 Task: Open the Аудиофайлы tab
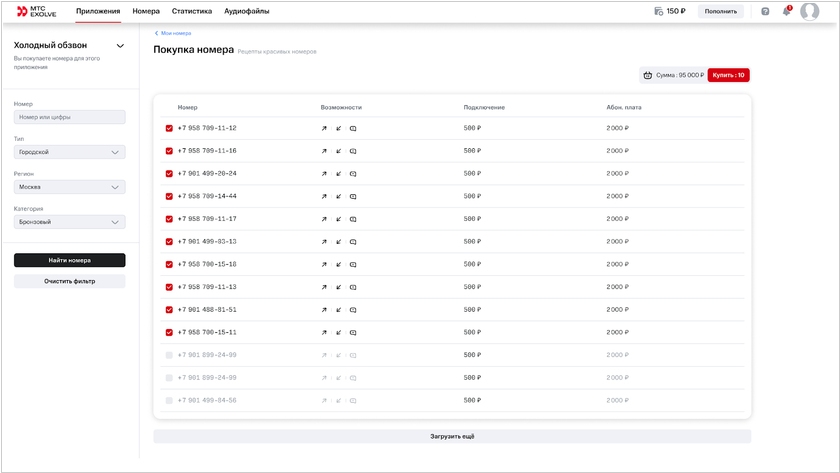pyautogui.click(x=246, y=11)
